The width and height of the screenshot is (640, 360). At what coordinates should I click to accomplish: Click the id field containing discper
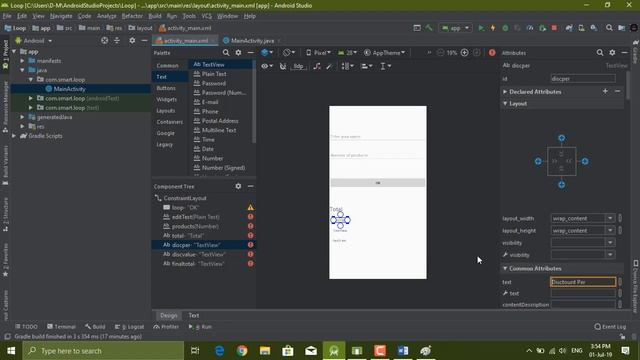tap(583, 79)
